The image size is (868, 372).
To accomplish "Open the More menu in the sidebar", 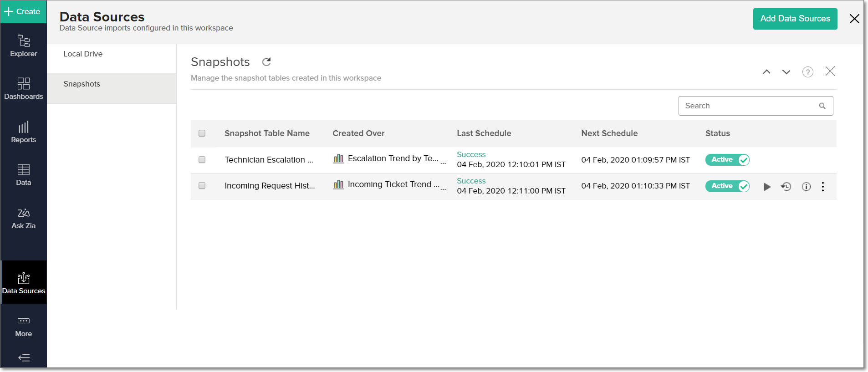I will pos(24,326).
